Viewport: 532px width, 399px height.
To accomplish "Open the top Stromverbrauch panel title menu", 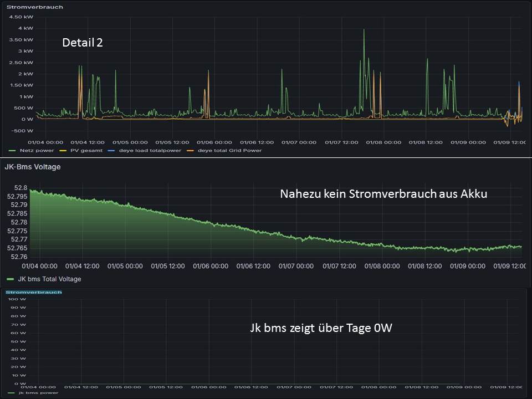I will tap(34, 7).
